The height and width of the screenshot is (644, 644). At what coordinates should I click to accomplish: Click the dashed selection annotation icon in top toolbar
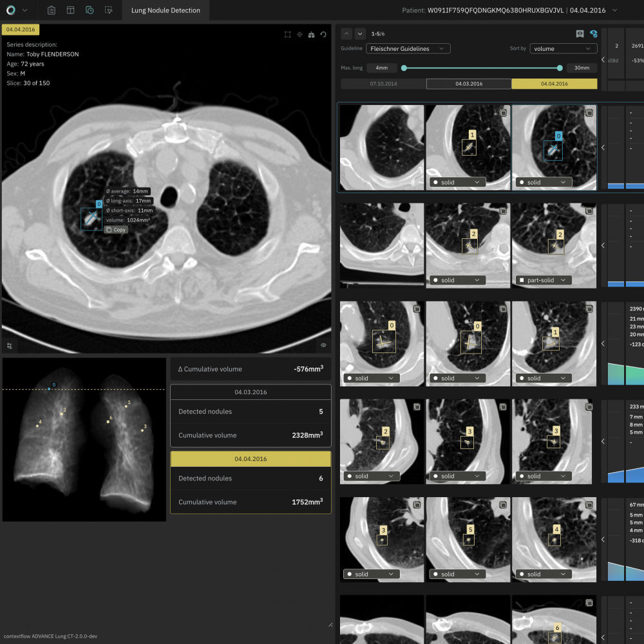click(x=108, y=10)
